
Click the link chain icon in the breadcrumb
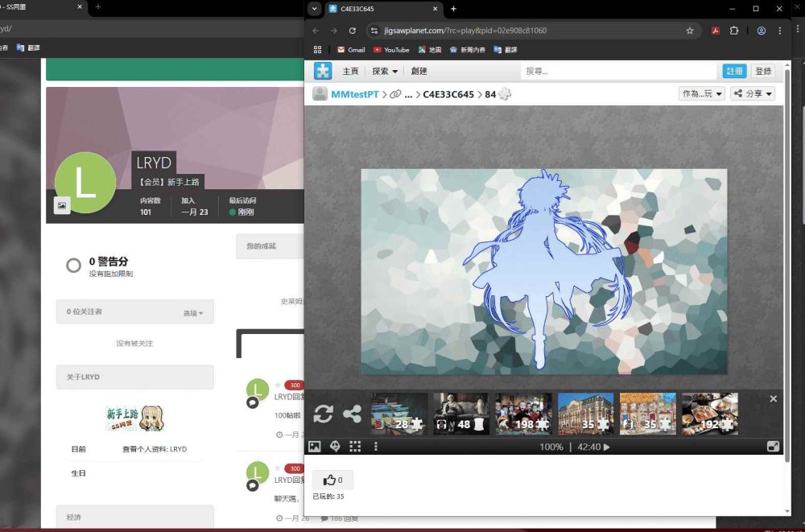[x=395, y=94]
